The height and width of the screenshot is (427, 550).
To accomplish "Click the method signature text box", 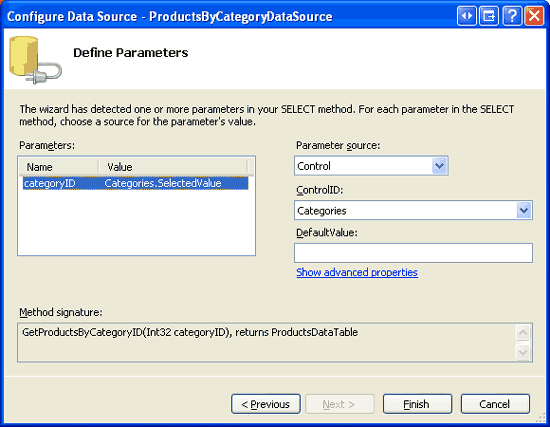I will coord(267,342).
